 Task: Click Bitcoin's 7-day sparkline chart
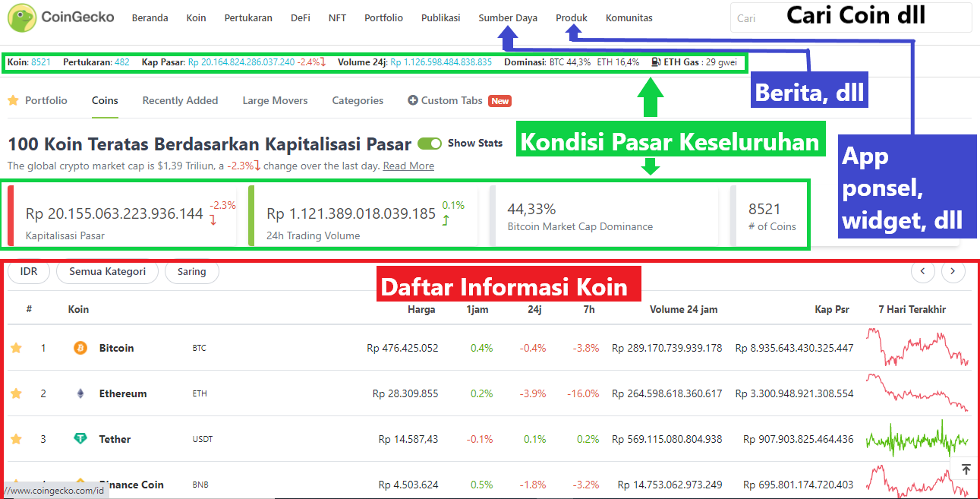tap(917, 348)
